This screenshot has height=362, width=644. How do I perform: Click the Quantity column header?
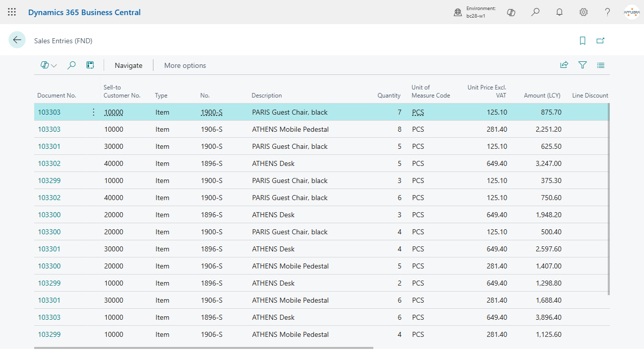coord(389,96)
